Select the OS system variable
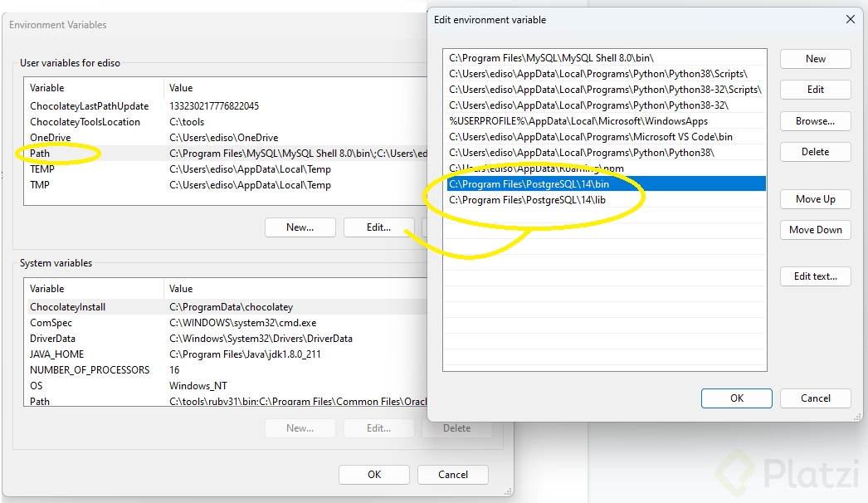This screenshot has width=868, height=503. (x=36, y=386)
